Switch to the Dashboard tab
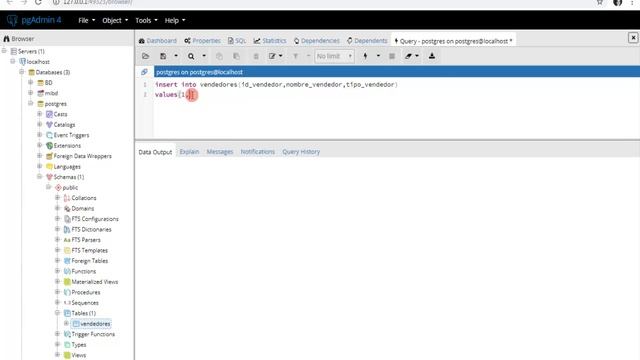This screenshot has height=360, width=640. [158, 40]
